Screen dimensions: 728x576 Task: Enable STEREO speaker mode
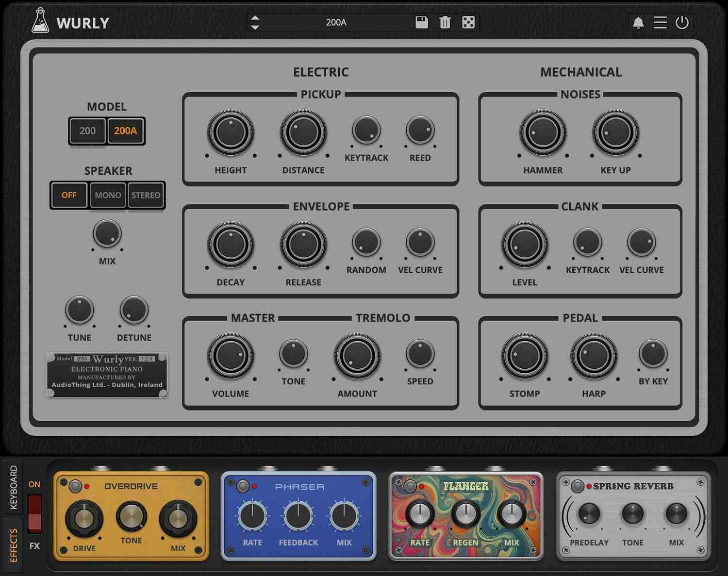tap(146, 195)
